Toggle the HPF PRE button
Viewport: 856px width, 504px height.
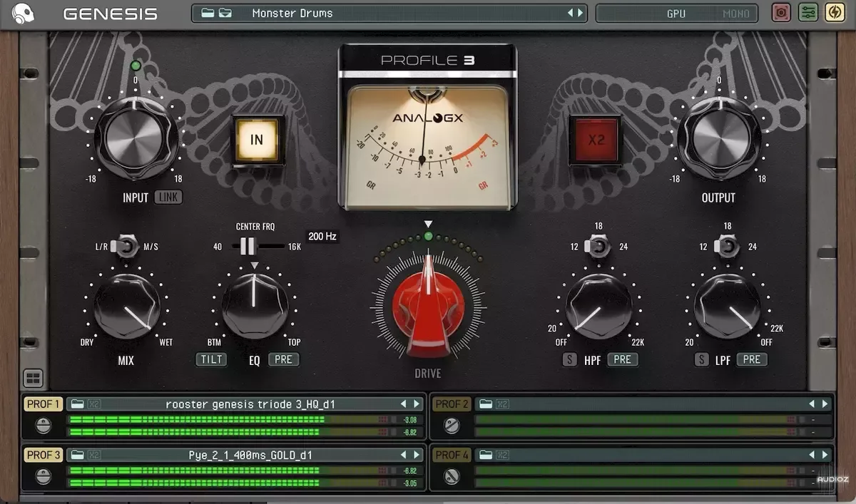pos(623,359)
